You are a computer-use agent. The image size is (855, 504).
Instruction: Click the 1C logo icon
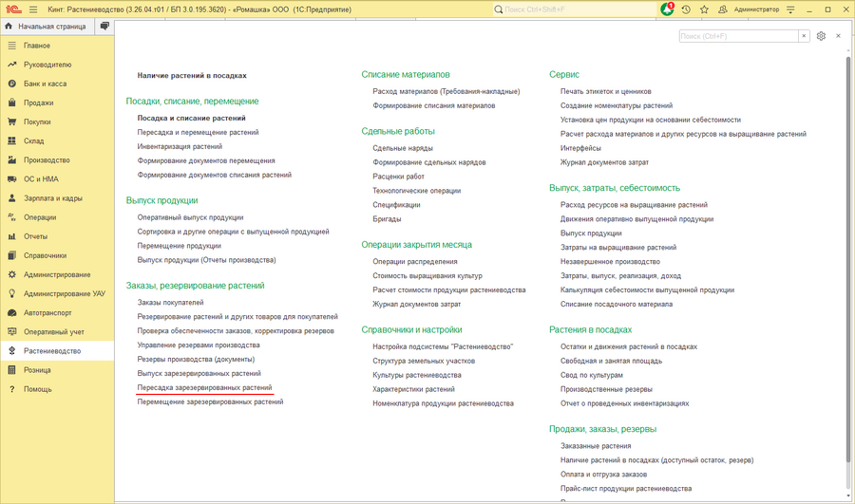[x=13, y=9]
